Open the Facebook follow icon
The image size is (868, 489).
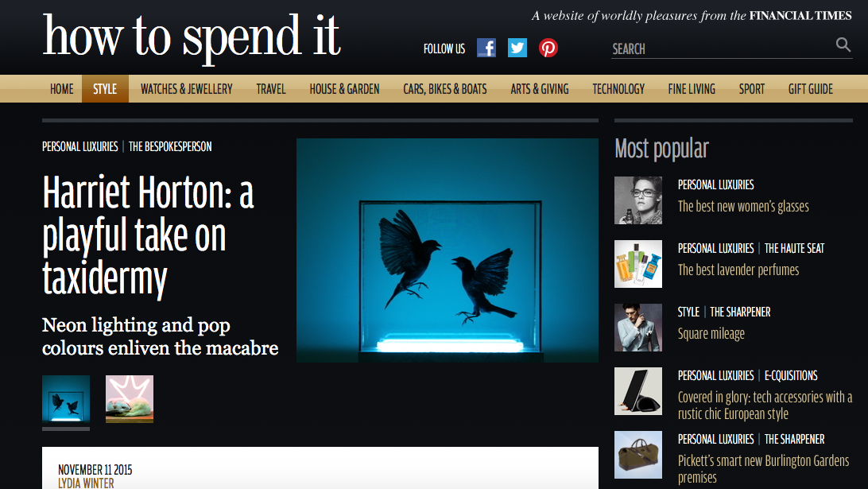click(486, 49)
